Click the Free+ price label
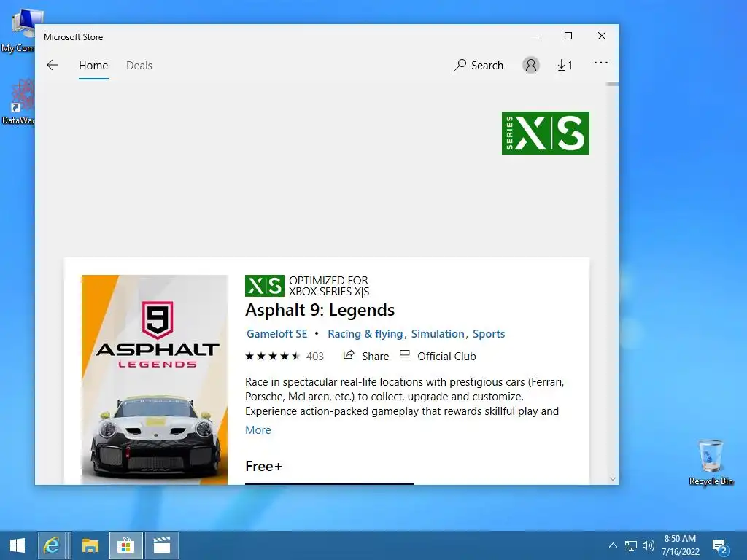The image size is (747, 560). click(263, 466)
